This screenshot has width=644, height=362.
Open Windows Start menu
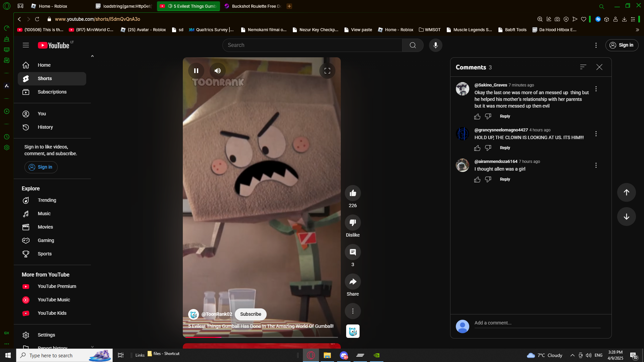pyautogui.click(x=8, y=355)
